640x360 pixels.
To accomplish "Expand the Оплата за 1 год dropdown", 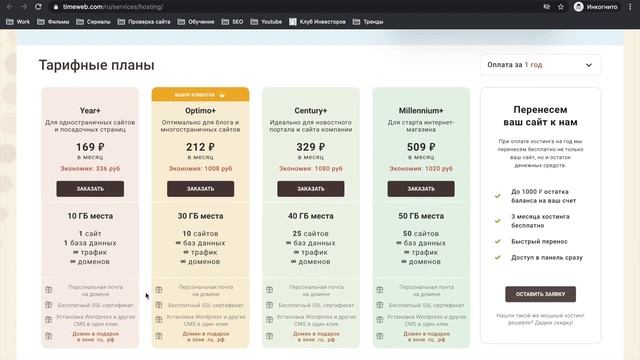I will (540, 65).
